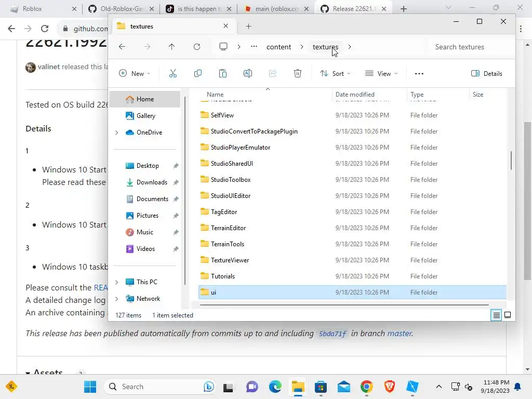Screen dimensions: 532x399
Task: Expand the chevron after textures breadcrumb
Action: [350, 47]
